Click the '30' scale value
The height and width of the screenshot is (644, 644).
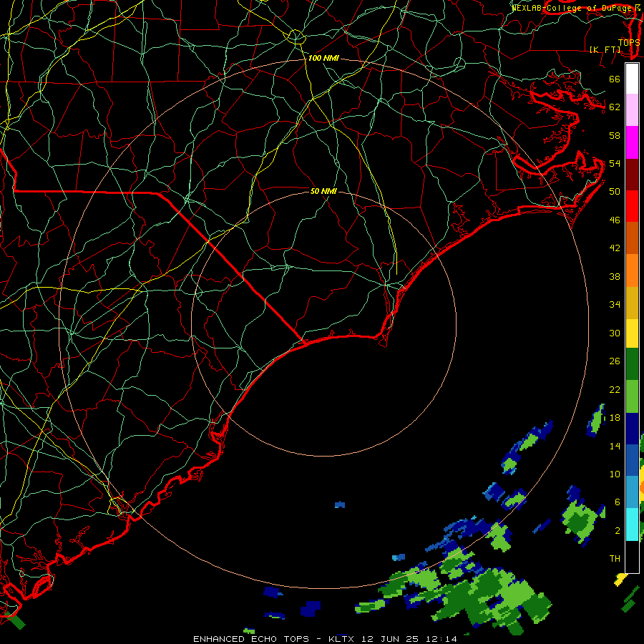tap(615, 333)
